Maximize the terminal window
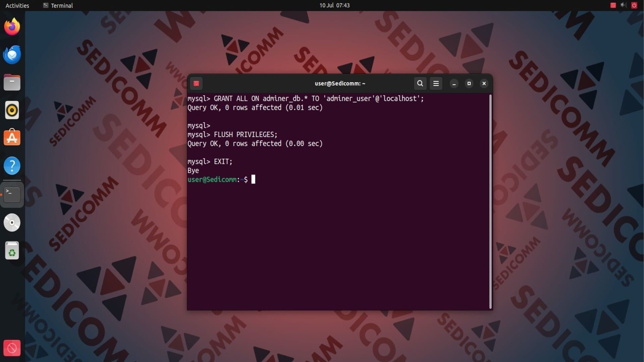 tap(469, 83)
